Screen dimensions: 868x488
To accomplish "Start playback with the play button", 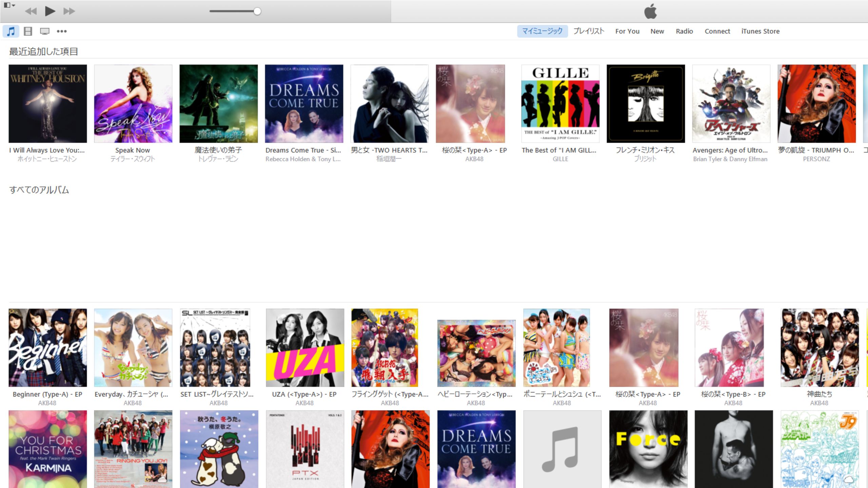I will [x=50, y=11].
